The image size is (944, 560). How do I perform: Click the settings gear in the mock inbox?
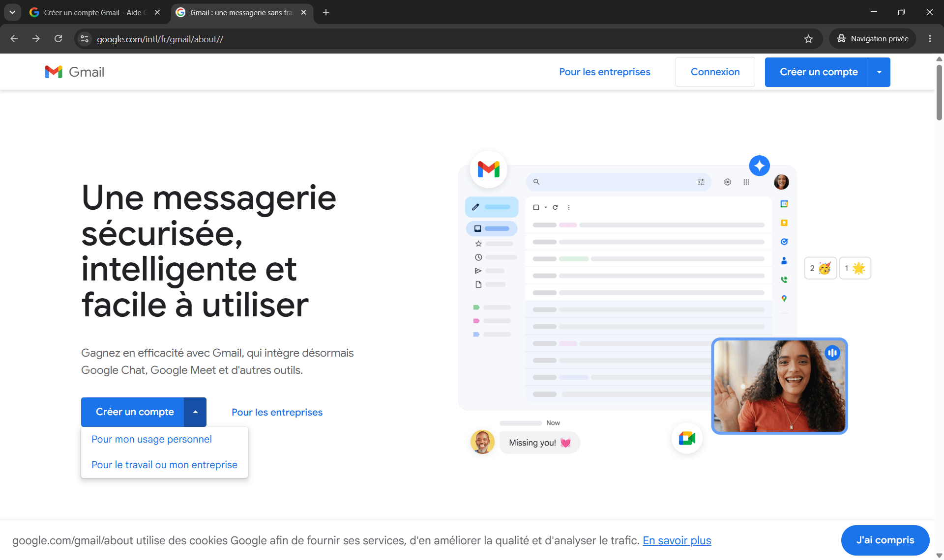tap(727, 182)
